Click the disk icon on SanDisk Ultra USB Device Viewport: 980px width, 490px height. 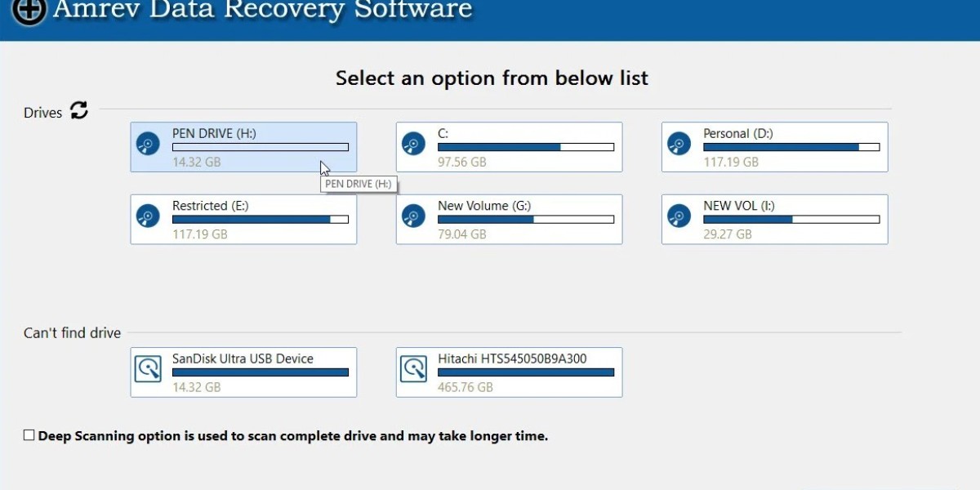[147, 367]
